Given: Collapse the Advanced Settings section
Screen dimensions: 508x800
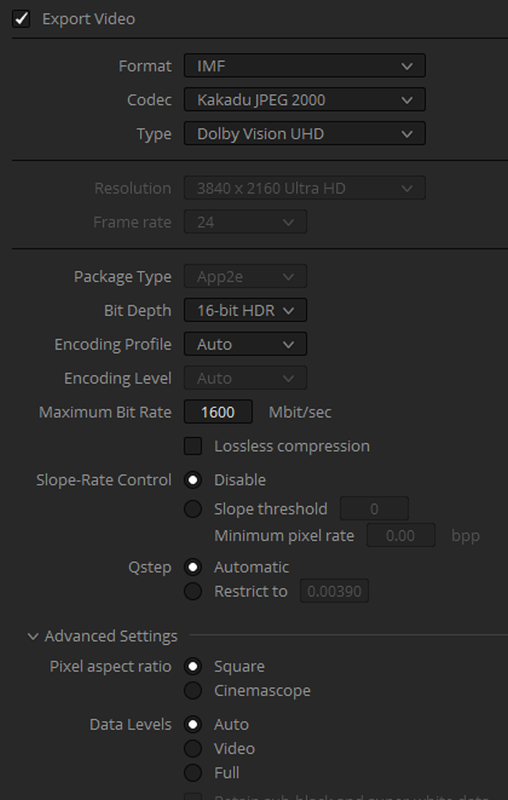Looking at the screenshot, I should (33, 636).
